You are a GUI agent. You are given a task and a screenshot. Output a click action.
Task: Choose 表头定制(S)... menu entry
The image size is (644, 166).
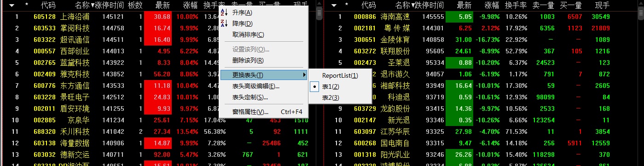coord(250,97)
